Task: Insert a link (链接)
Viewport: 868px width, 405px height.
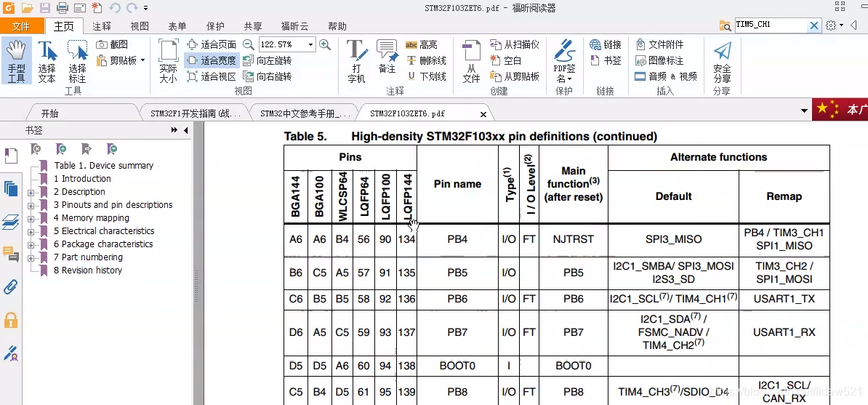Action: click(x=605, y=44)
